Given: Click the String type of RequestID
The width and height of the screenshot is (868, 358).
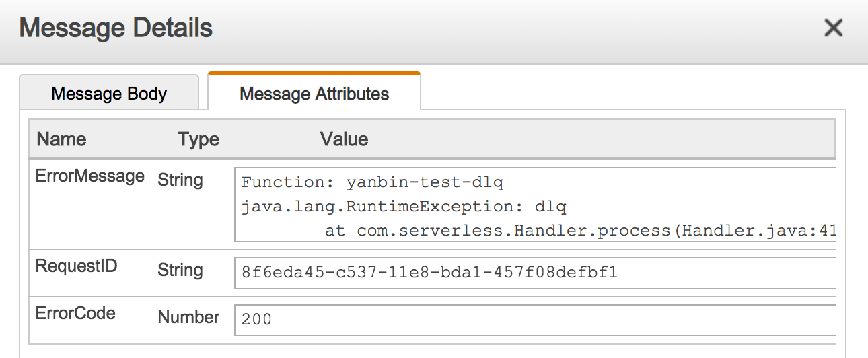Looking at the screenshot, I should pyautogui.click(x=180, y=270).
